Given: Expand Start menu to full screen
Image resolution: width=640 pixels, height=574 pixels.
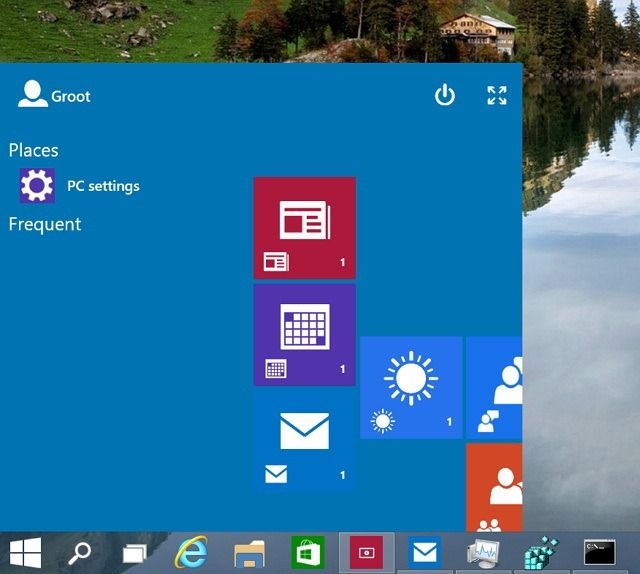Looking at the screenshot, I should (497, 96).
